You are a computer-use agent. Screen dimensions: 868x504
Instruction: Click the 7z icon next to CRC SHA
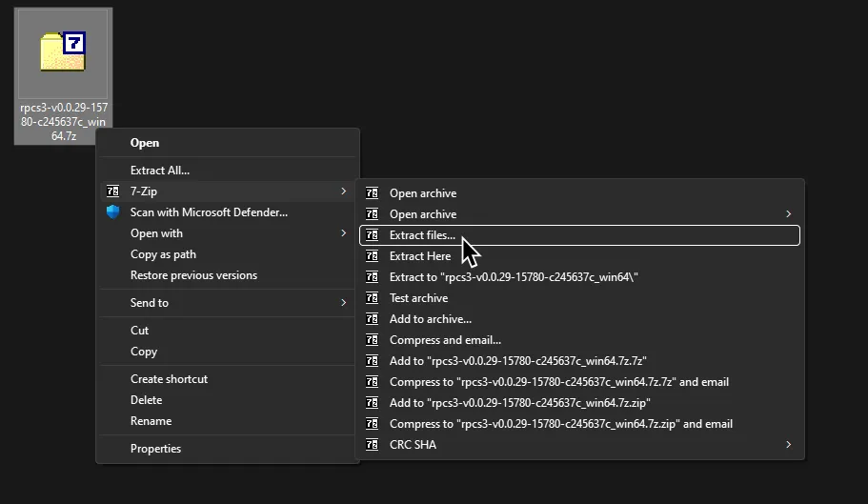(x=372, y=445)
